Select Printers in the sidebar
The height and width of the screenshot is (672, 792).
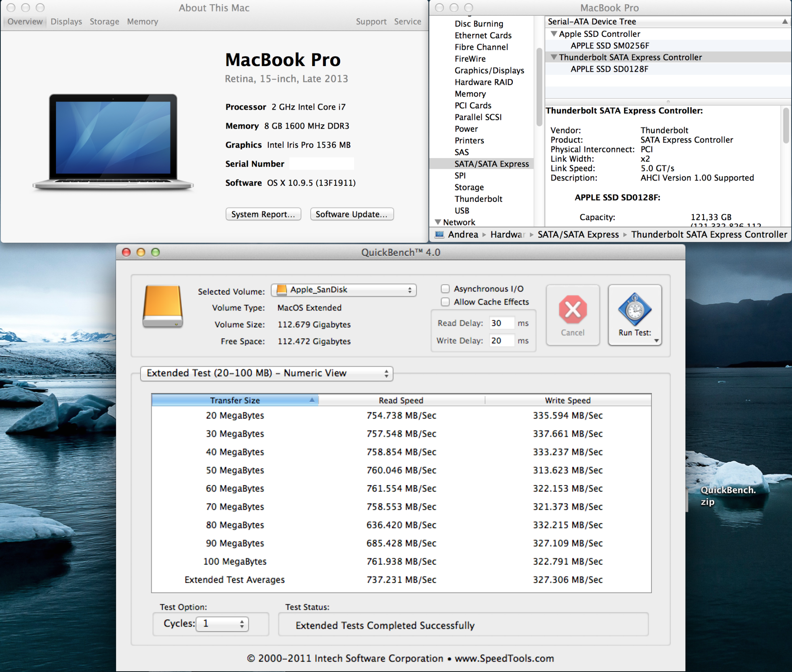tap(469, 141)
